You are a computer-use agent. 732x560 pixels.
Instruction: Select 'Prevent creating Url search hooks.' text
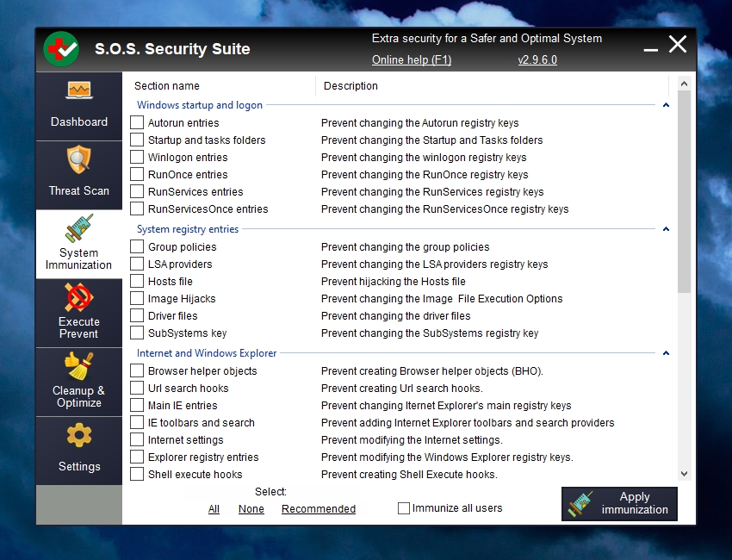tap(402, 389)
